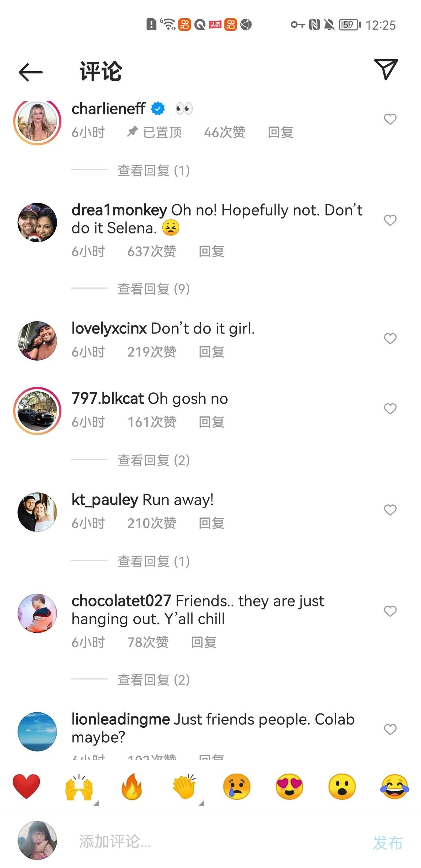Screen dimensions: 421x868
Task: Expand 2 replies under chocolatet027 comment
Action: point(153,680)
